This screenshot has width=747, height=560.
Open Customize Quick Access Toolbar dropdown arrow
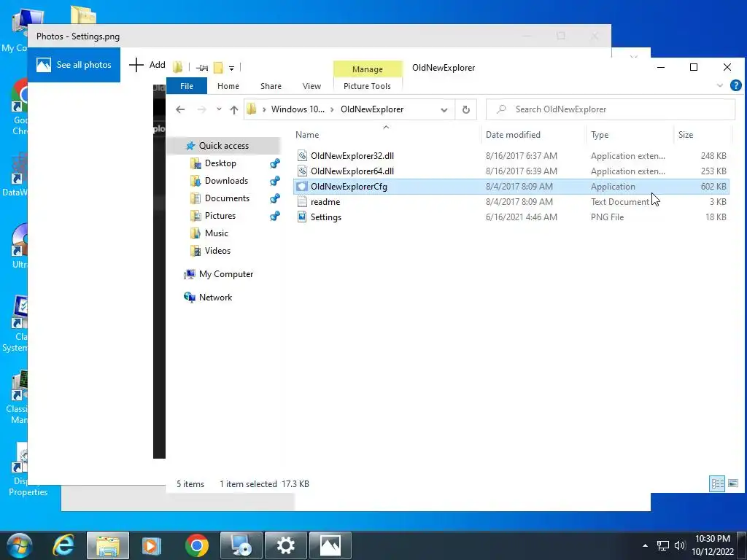tap(231, 68)
